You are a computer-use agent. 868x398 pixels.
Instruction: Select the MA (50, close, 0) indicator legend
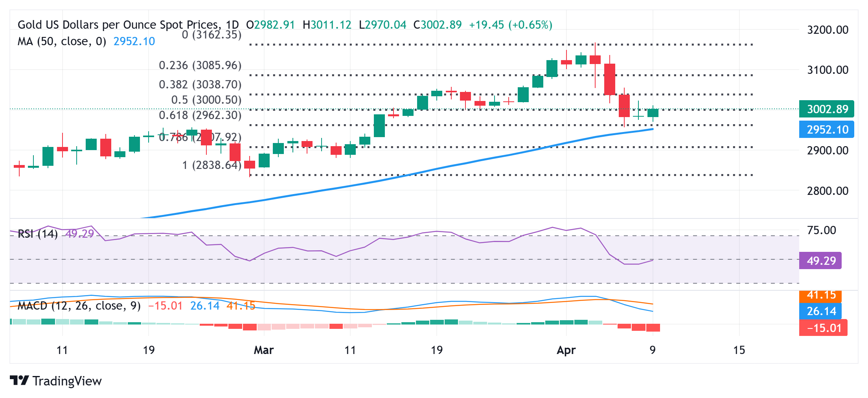click(x=62, y=41)
